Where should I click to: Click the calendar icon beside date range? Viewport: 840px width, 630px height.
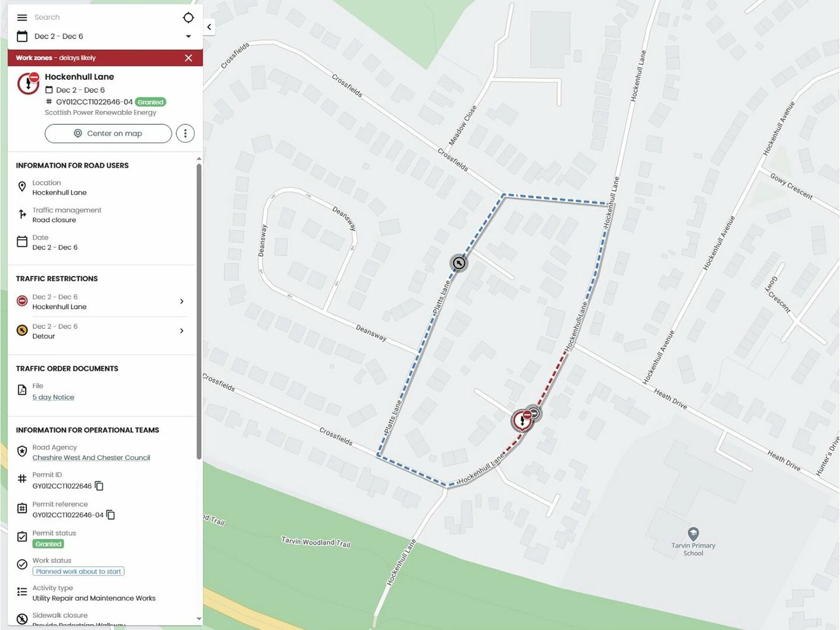click(22, 36)
